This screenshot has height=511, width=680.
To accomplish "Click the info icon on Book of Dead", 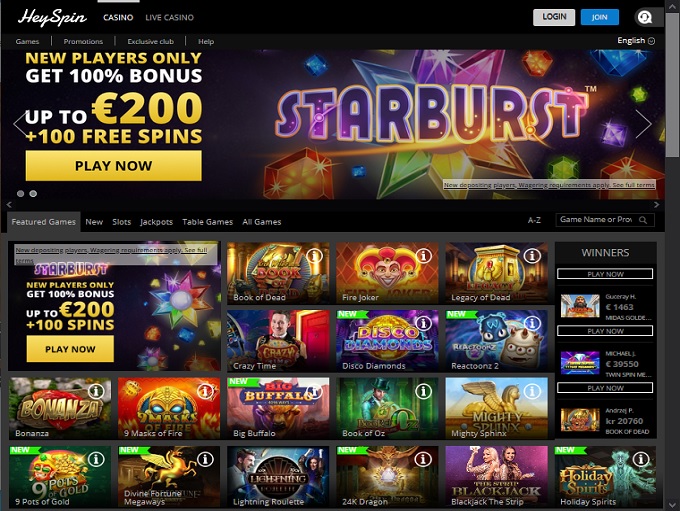I will (x=314, y=256).
